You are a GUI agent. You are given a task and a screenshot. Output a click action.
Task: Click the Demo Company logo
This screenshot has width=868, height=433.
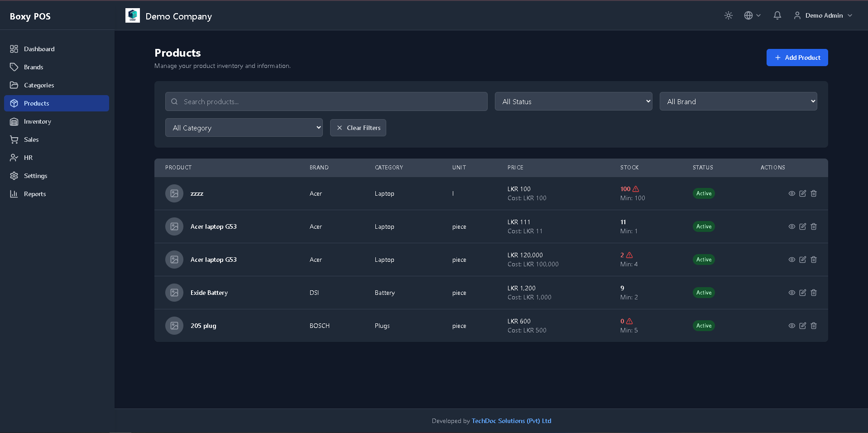(x=133, y=15)
